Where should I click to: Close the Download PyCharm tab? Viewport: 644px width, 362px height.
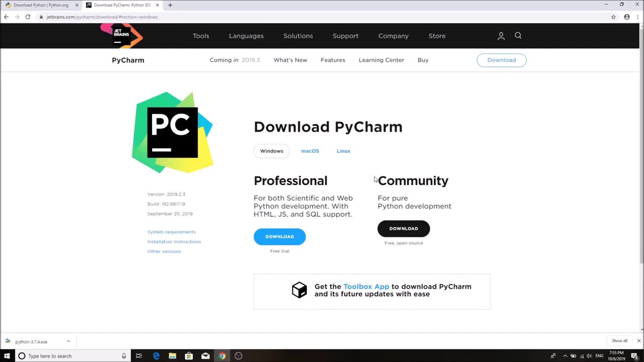click(157, 5)
